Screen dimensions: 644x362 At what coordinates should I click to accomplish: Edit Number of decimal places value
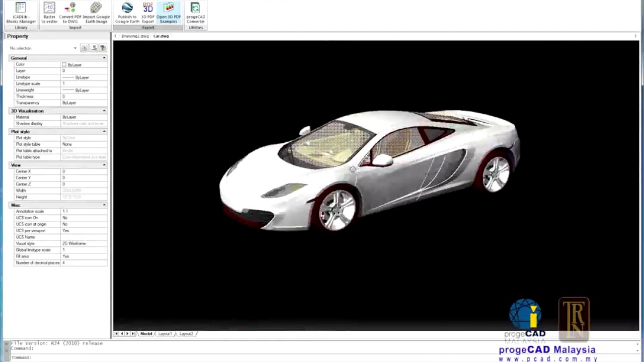pyautogui.click(x=84, y=263)
